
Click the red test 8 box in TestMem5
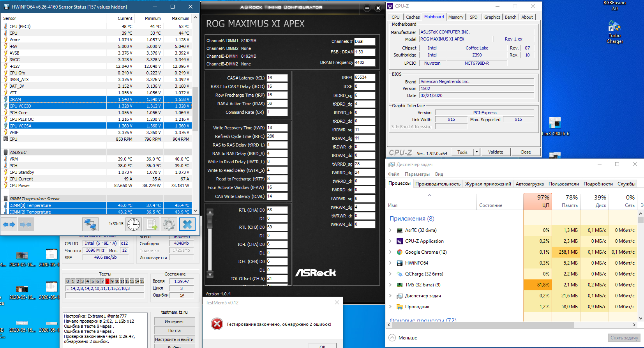(108, 281)
